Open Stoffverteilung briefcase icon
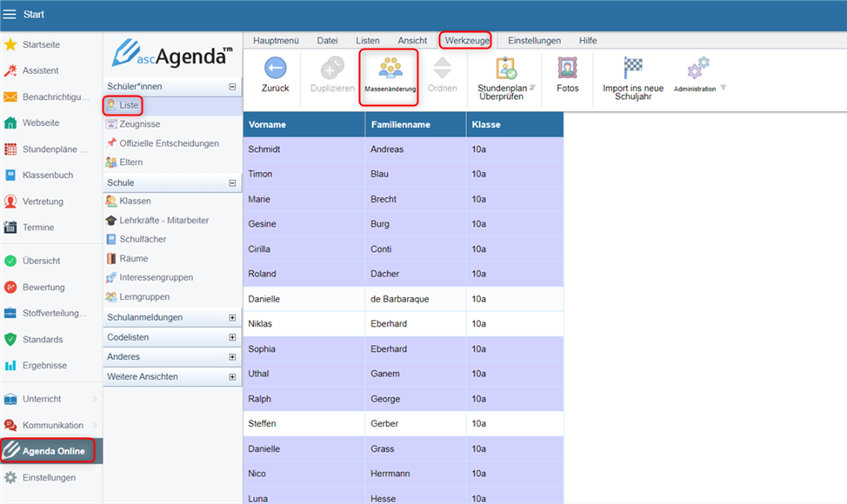Viewport: 847px width, 504px height. [x=10, y=313]
